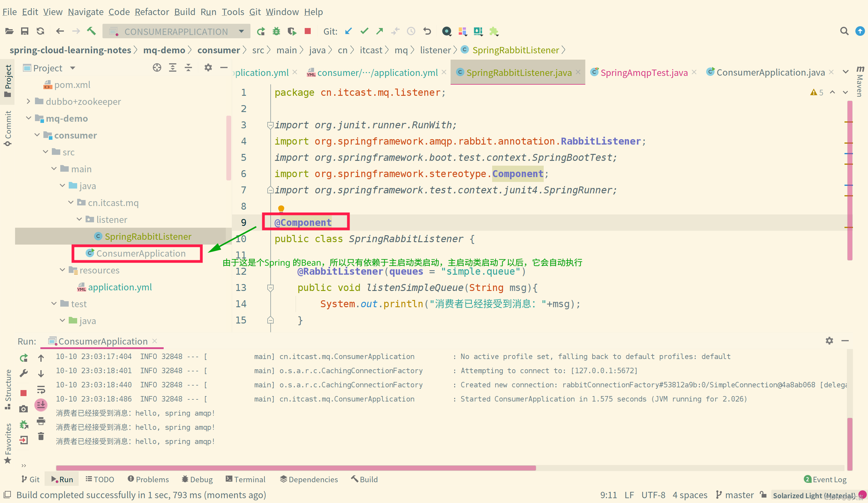Switch to ConsumerApplication.java editor tab
This screenshot has height=503, width=868.
(x=770, y=72)
